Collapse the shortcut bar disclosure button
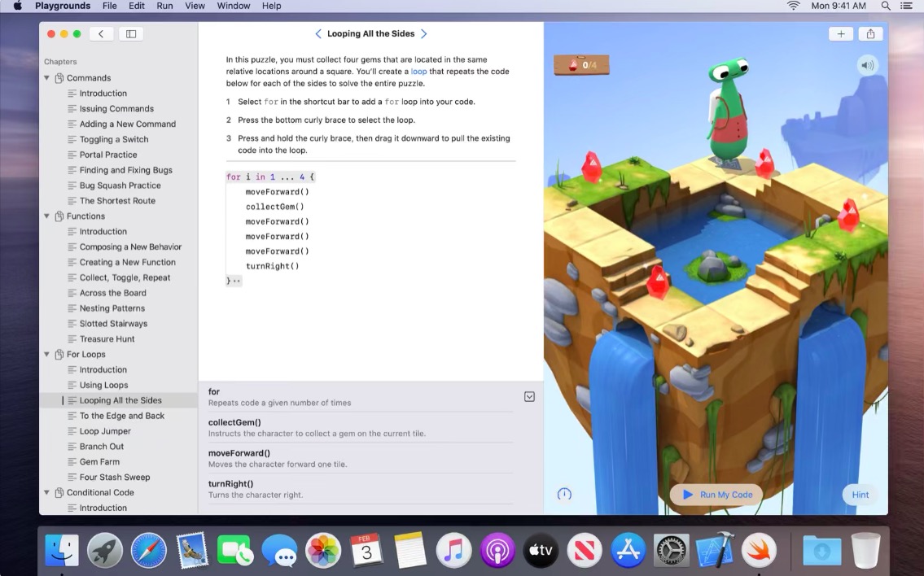 coord(529,396)
